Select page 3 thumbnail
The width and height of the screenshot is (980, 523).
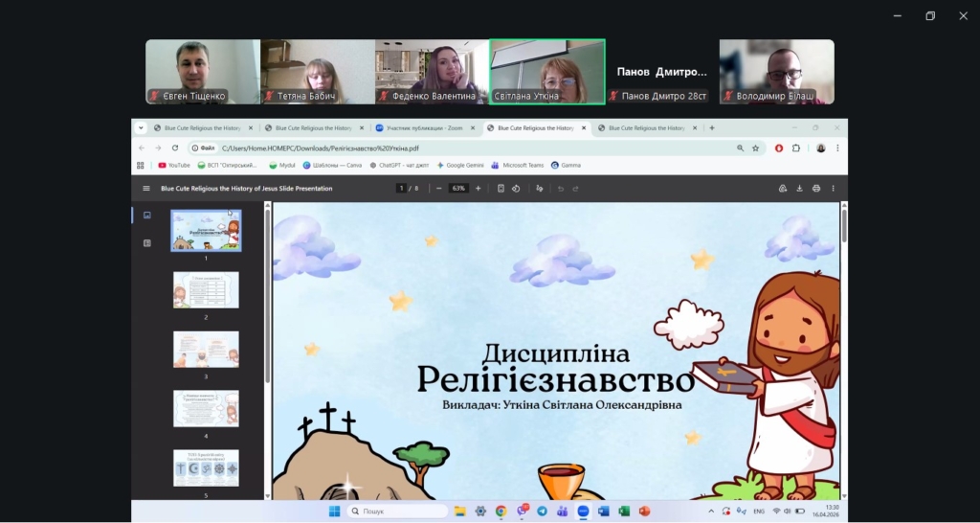pos(206,350)
